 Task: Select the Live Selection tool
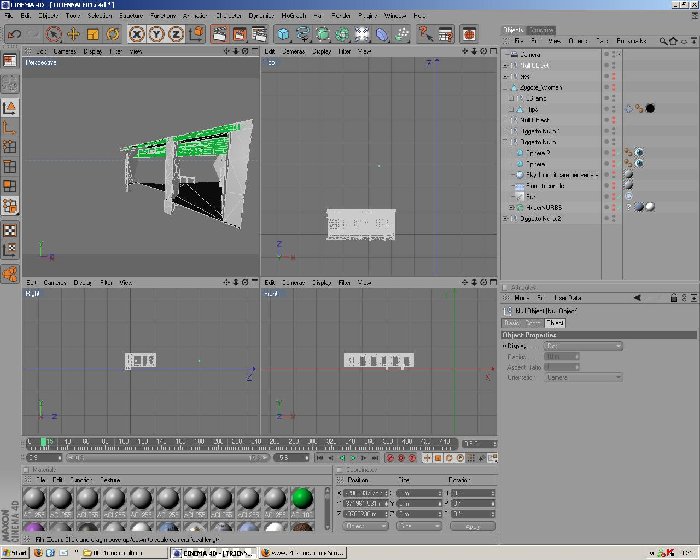(54, 34)
